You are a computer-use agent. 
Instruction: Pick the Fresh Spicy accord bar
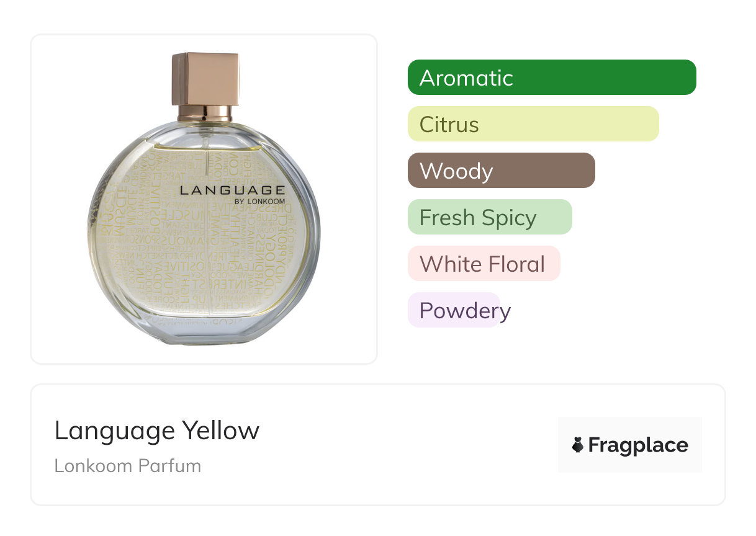[489, 217]
